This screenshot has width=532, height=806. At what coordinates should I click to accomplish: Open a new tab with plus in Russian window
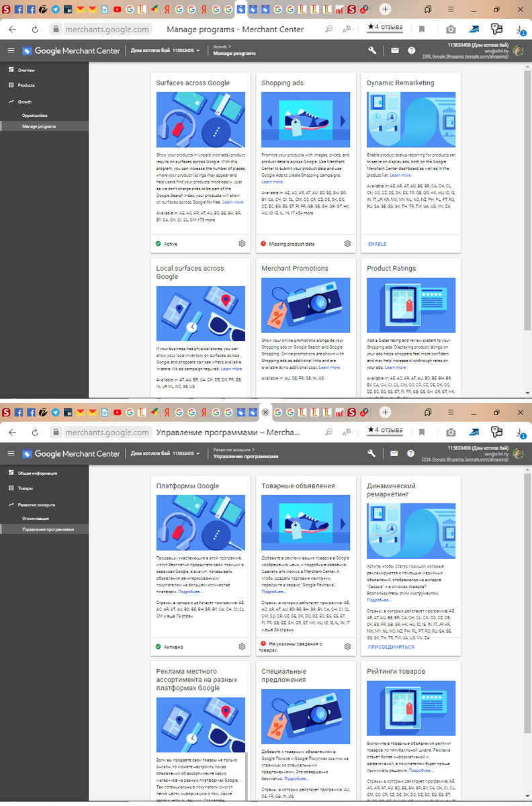tap(385, 412)
